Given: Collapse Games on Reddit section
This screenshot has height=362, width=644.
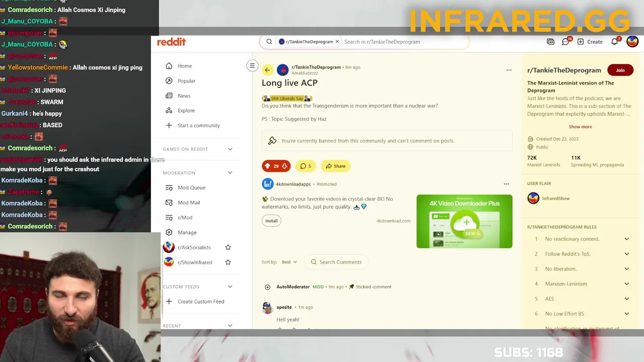Looking at the screenshot, I should pos(230,149).
